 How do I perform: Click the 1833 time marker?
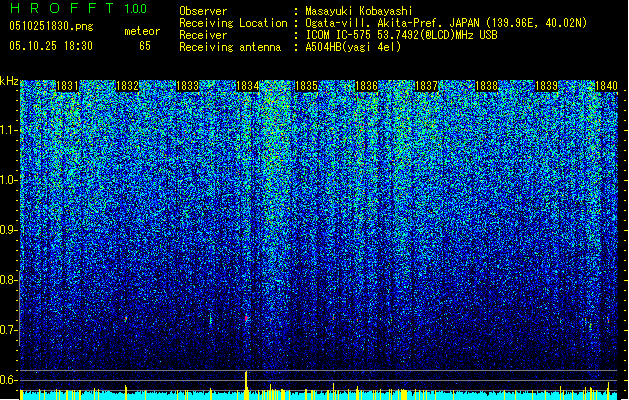tap(187, 86)
